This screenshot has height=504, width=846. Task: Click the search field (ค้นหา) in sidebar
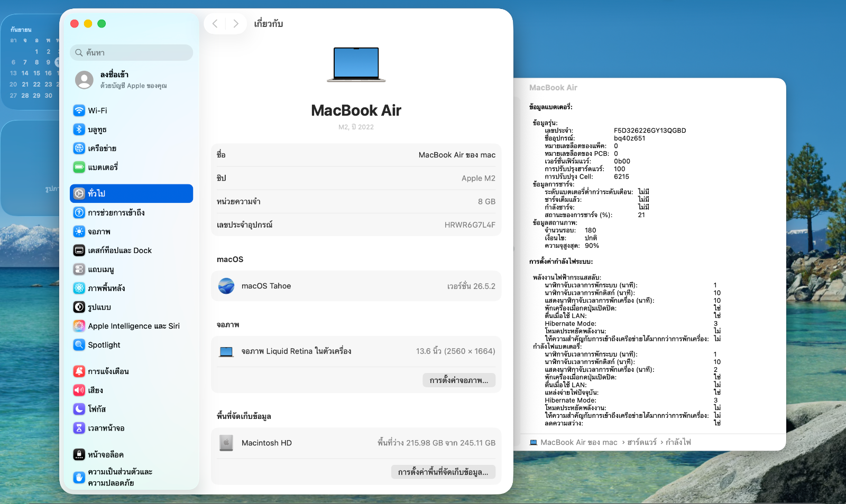[131, 52]
